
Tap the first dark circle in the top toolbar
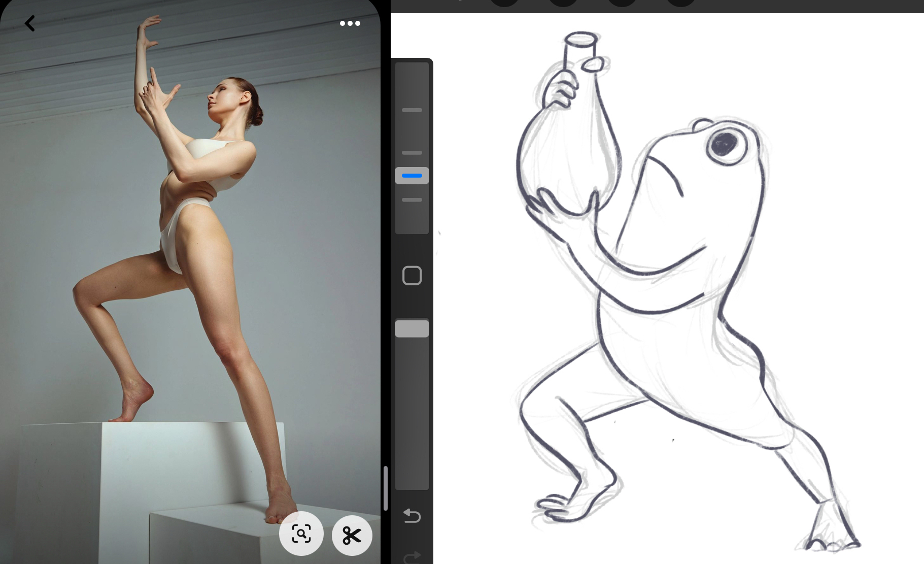504,2
